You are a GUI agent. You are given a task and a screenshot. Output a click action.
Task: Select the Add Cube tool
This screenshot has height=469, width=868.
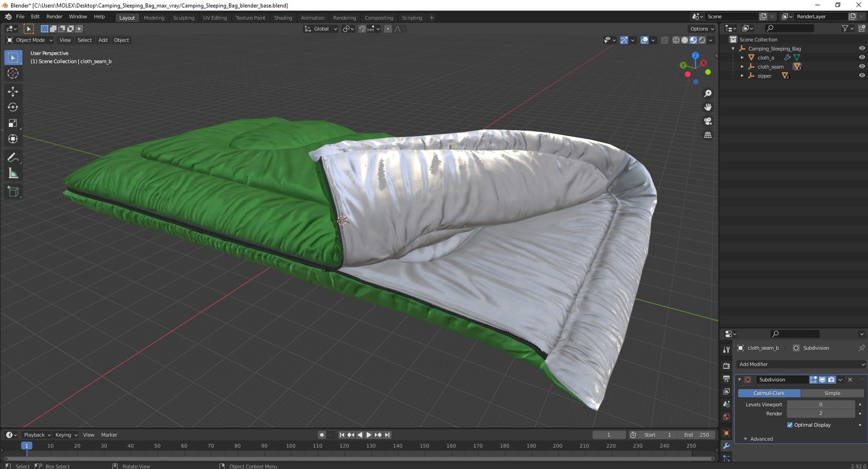point(13,192)
